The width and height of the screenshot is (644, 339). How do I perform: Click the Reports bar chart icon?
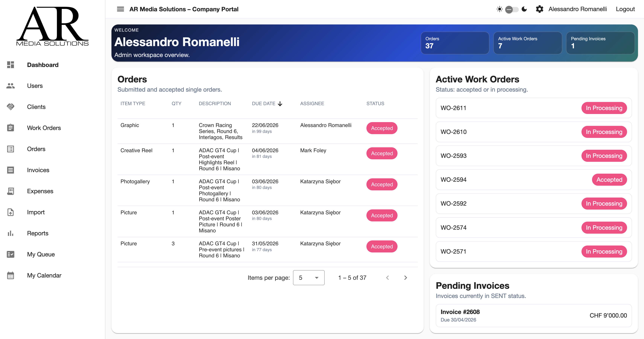point(11,233)
